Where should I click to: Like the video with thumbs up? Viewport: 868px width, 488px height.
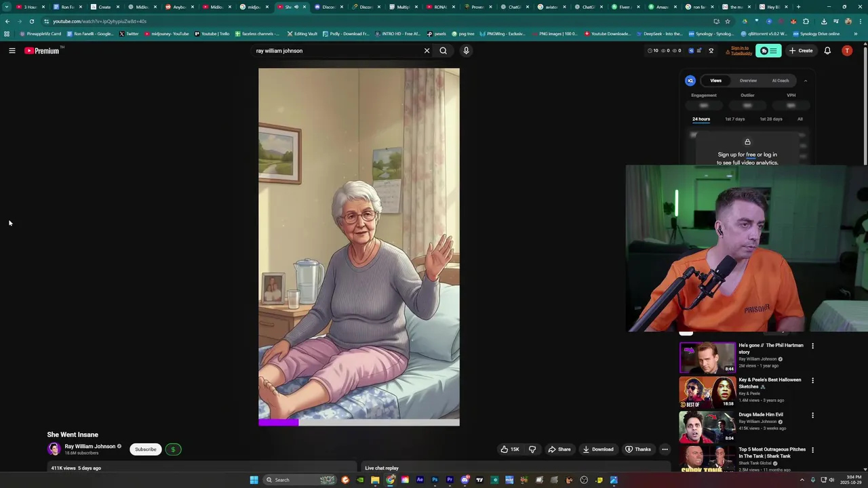[x=510, y=449]
